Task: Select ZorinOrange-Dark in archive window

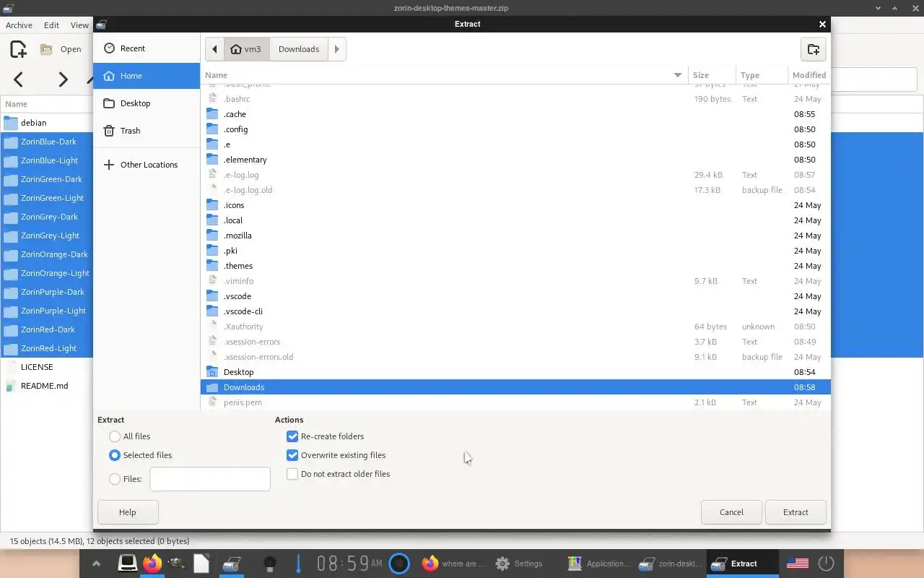Action: coord(47,254)
